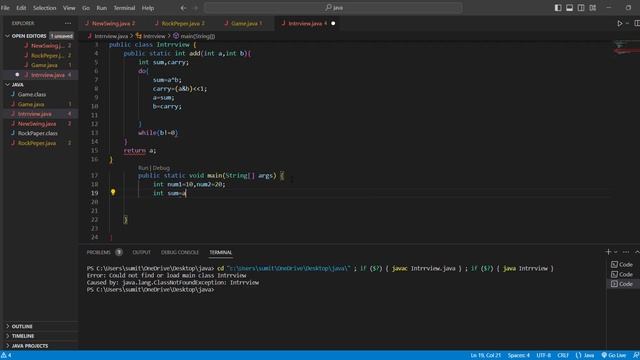Open NewSwing.java in the JAVA folder

coord(37,124)
